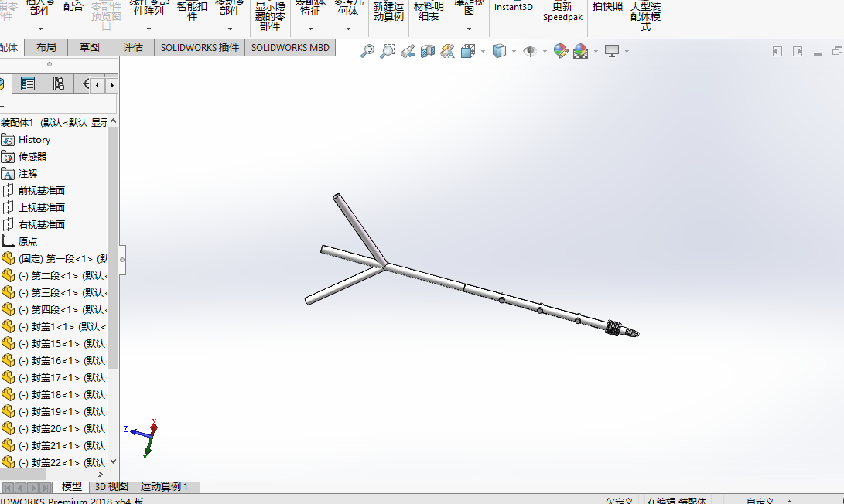
Task: Toggle the Instant3D button
Action: tap(514, 8)
